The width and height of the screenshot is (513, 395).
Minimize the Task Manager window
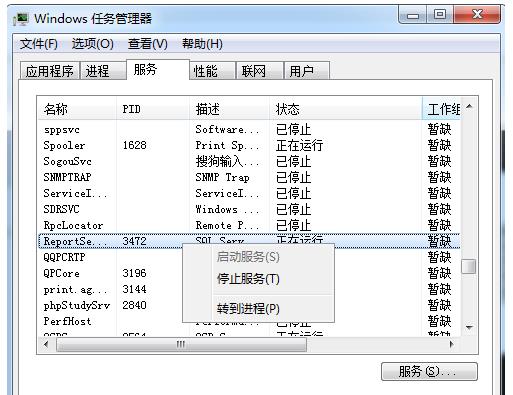(x=413, y=15)
